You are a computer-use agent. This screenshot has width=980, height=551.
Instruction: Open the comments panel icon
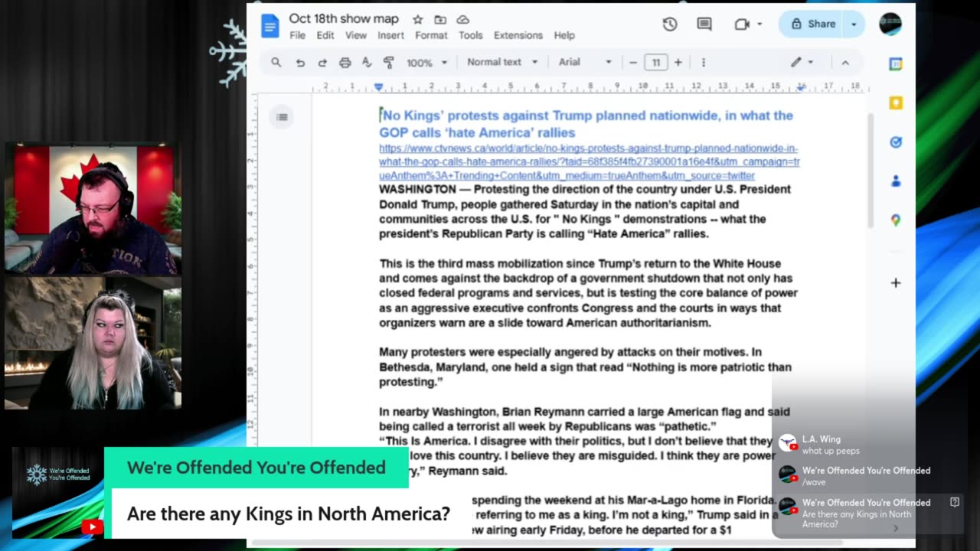point(704,24)
